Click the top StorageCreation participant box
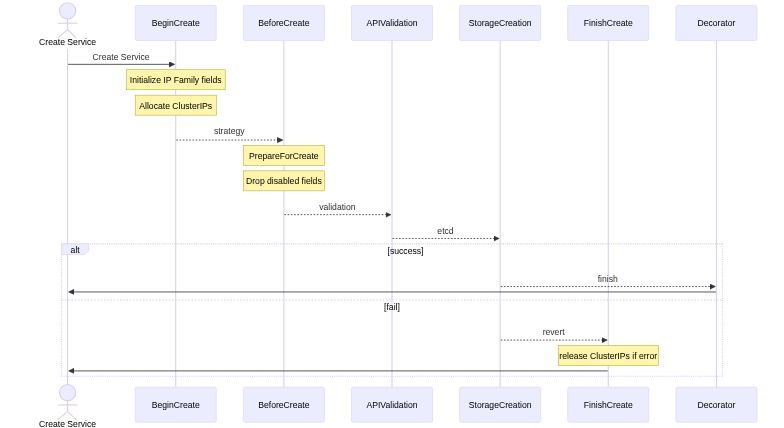Screen dimensions: 784x428 tap(500, 23)
